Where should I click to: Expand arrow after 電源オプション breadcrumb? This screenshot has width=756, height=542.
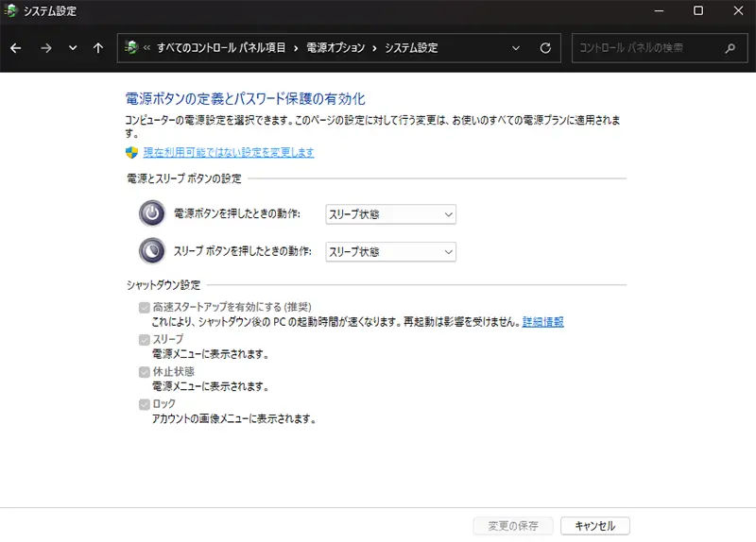tap(374, 48)
